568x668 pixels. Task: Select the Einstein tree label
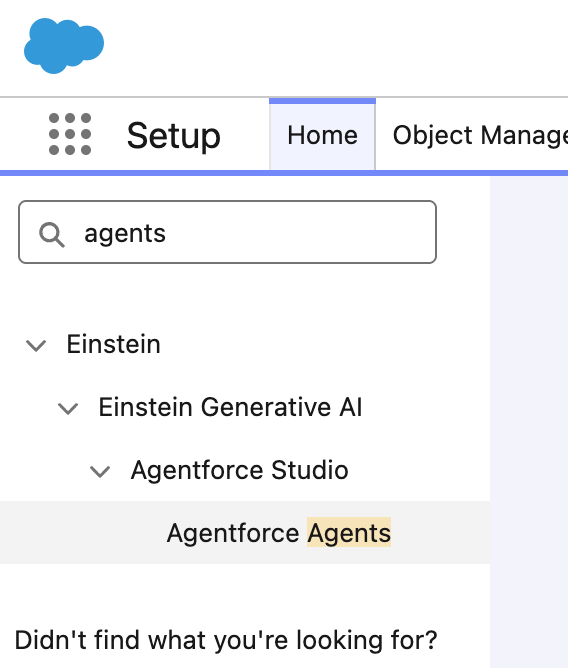pyautogui.click(x=113, y=344)
